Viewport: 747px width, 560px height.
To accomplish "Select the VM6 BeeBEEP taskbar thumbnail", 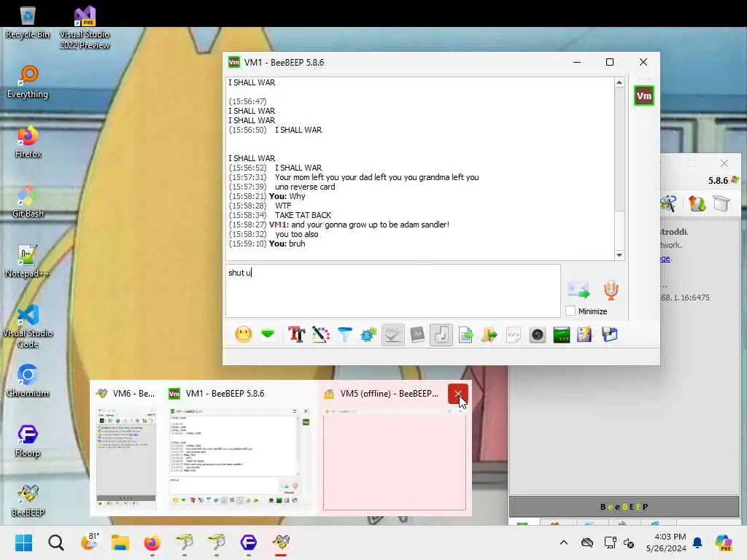I will click(x=125, y=449).
